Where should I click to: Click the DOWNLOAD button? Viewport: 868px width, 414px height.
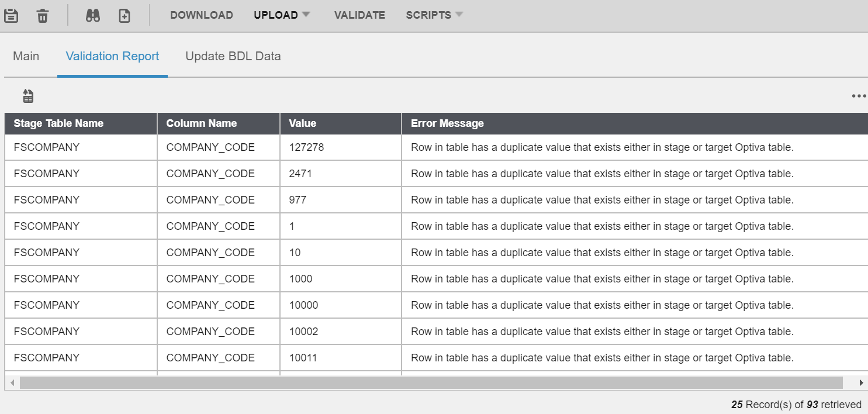[202, 15]
